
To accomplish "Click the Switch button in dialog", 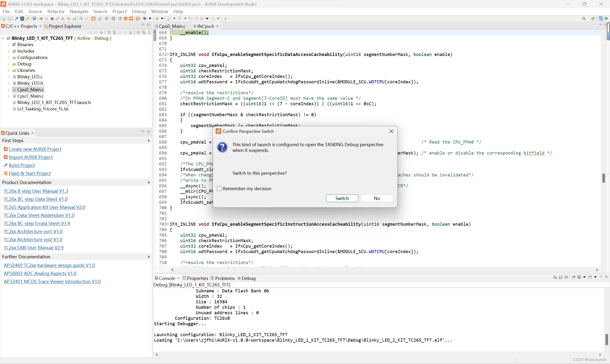I will click(342, 198).
